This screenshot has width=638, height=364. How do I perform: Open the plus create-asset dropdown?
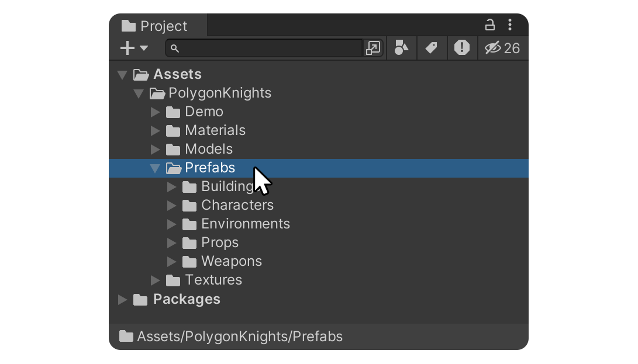tap(134, 48)
